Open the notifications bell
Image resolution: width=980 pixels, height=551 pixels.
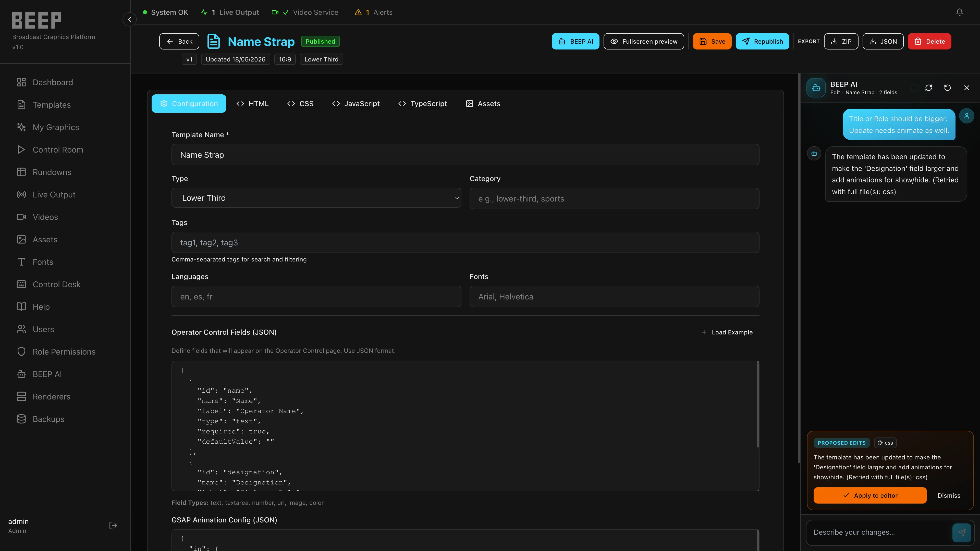tap(960, 12)
